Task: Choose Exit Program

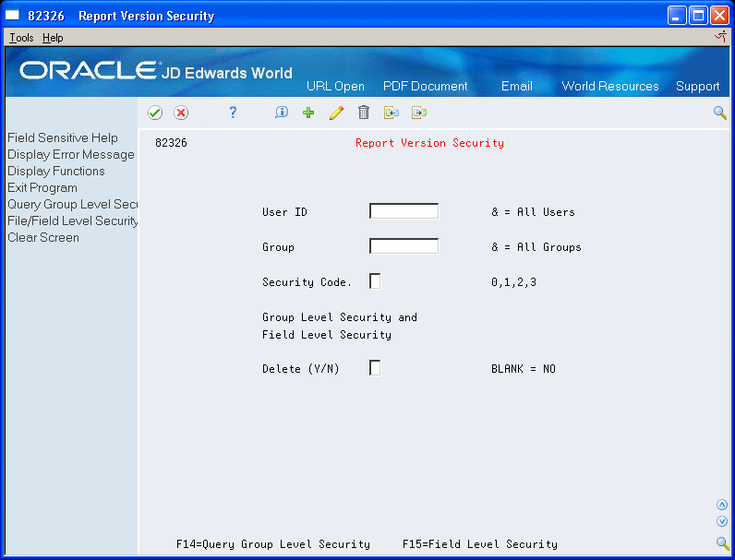Action: pyautogui.click(x=42, y=188)
